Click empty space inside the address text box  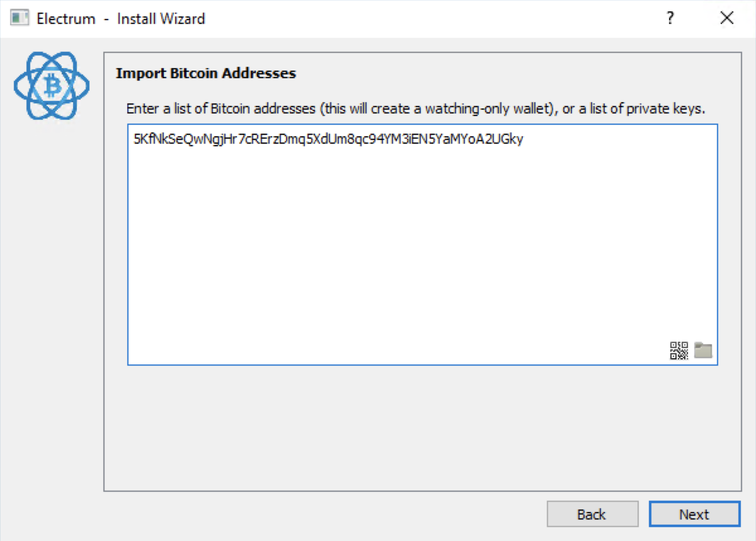tap(422, 252)
